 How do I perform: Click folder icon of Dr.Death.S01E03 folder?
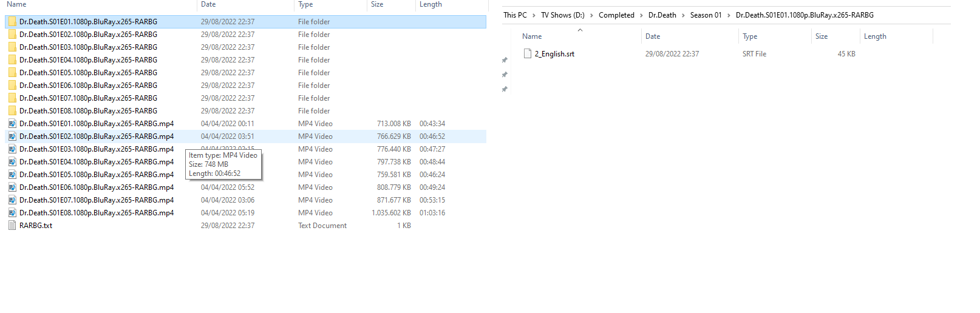12,47
